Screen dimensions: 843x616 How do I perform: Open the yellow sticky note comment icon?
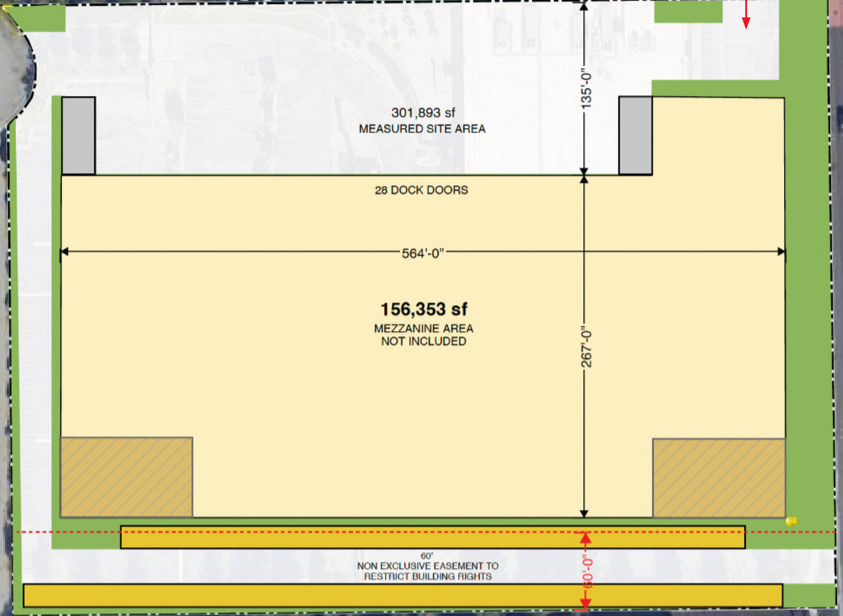[791, 521]
